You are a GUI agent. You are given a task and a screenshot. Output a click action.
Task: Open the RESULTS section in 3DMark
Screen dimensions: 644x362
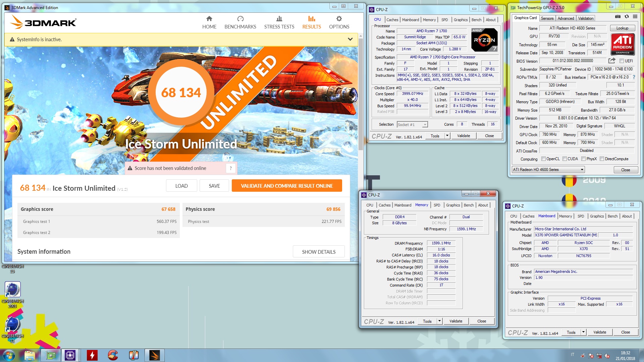(312, 22)
